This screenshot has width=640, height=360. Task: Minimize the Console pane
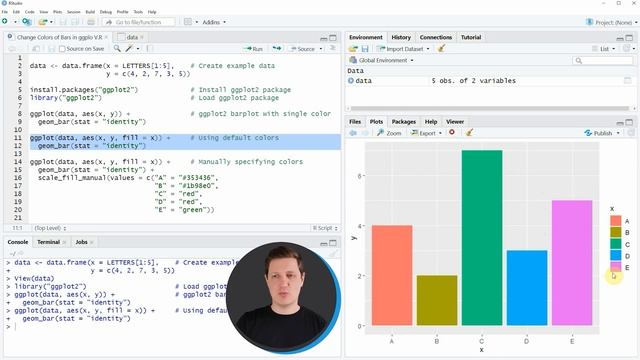(324, 243)
